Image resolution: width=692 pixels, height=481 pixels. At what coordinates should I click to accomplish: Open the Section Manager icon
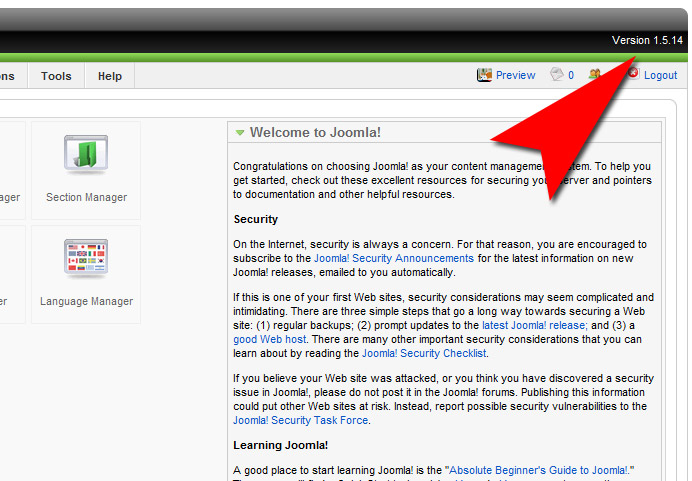pyautogui.click(x=86, y=153)
